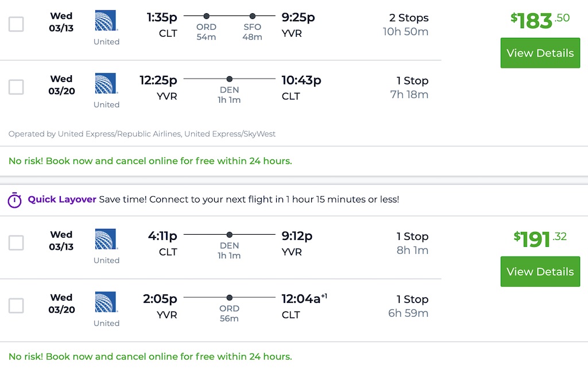Click United logo on 2:05p YVR flight
588x369 pixels.
106,302
